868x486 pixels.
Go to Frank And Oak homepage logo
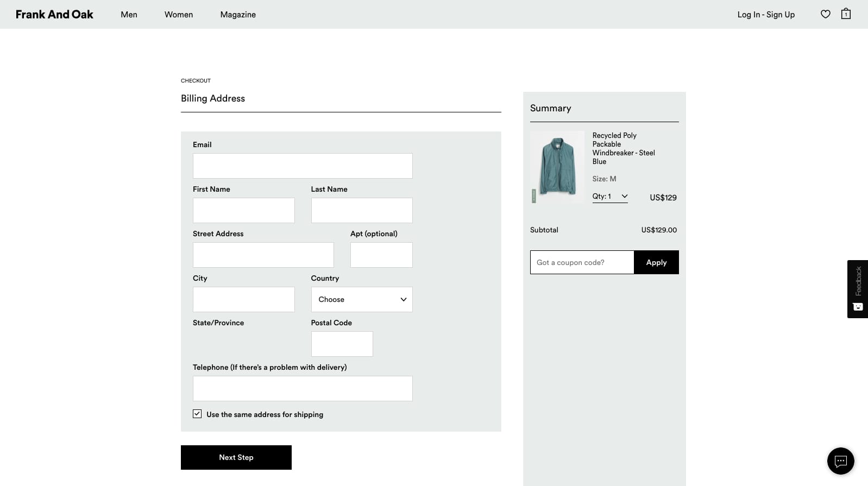54,14
